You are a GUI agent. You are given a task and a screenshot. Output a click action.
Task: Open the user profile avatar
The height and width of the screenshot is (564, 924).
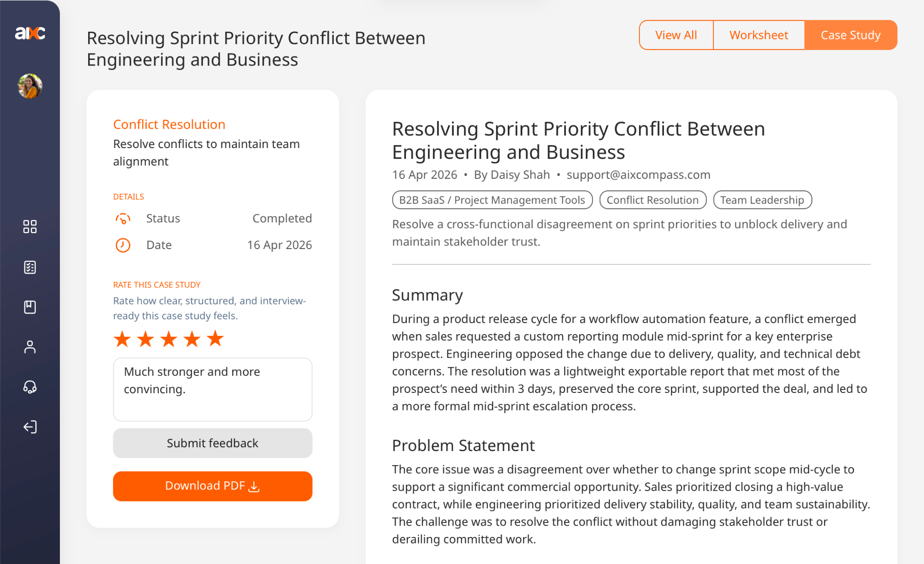[30, 86]
